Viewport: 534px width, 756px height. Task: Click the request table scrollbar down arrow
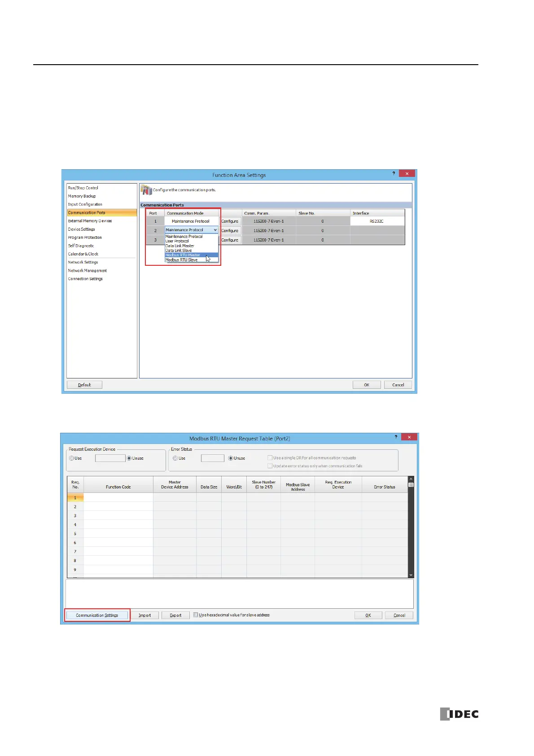[411, 575]
